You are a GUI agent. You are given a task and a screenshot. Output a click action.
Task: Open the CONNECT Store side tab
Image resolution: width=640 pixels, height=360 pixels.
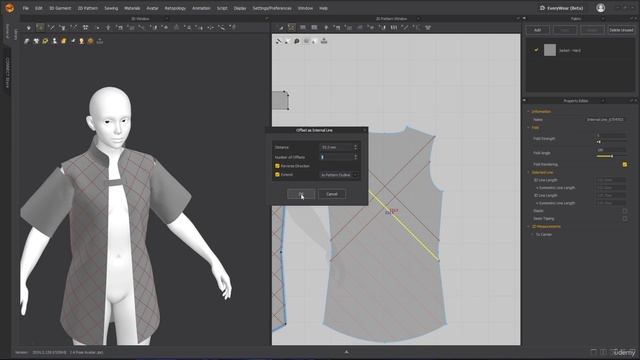point(7,72)
